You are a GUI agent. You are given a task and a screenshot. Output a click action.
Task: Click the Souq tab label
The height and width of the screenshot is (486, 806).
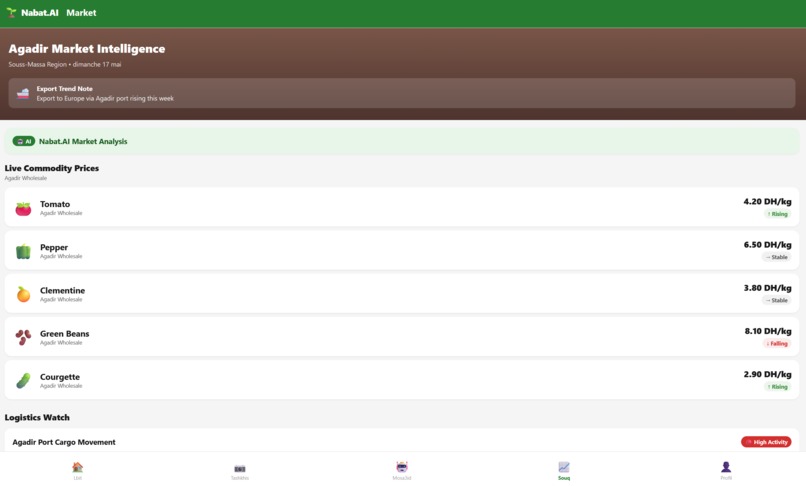tap(564, 478)
